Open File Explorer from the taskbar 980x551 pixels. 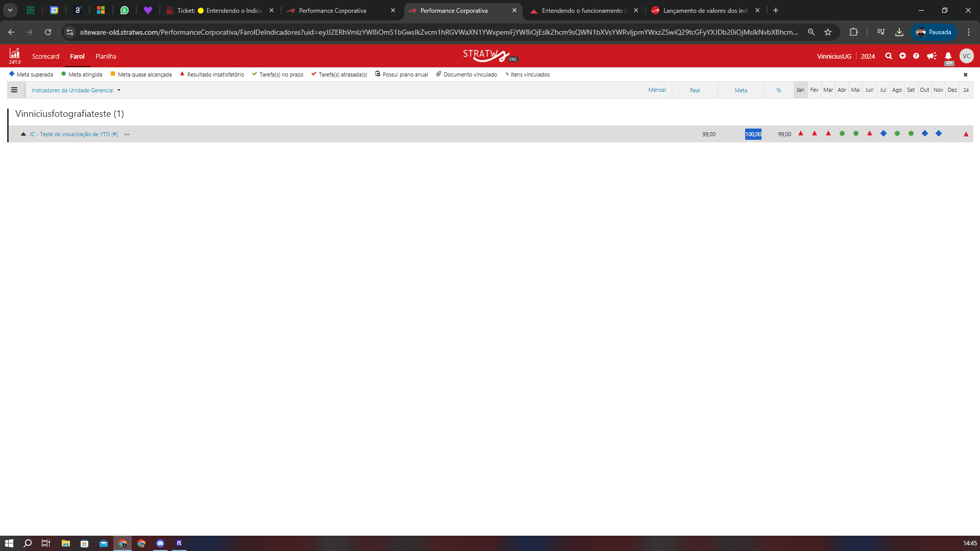coord(66,543)
